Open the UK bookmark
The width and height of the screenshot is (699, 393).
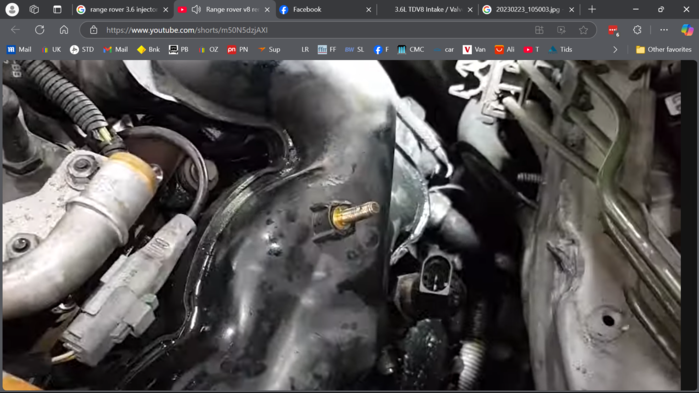51,49
